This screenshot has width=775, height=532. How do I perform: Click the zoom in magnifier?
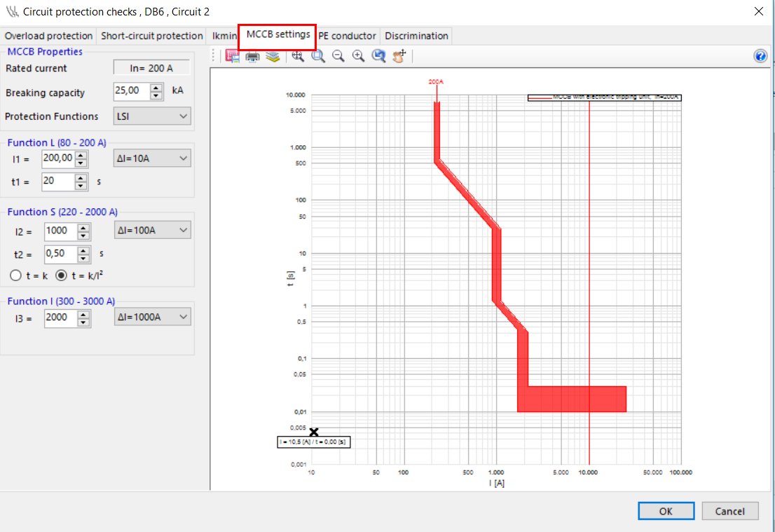coord(359,57)
